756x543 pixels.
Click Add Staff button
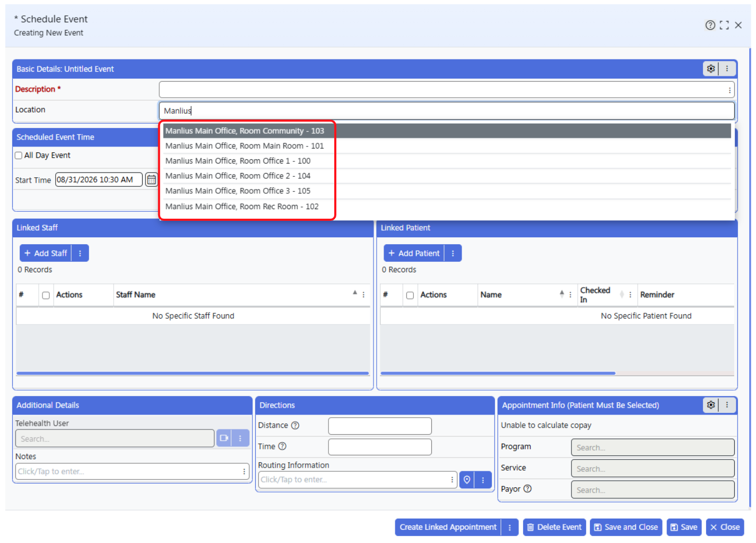coord(46,253)
